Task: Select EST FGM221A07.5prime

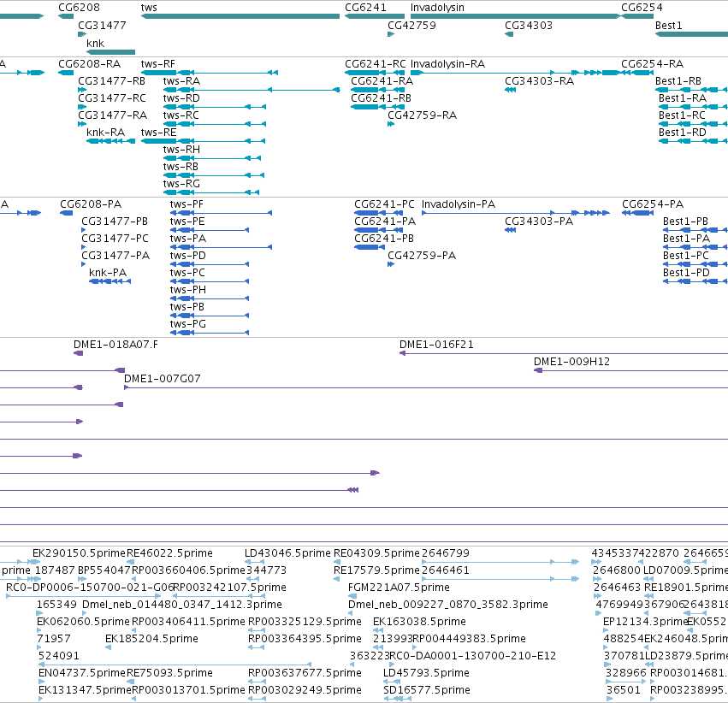Action: tap(352, 596)
